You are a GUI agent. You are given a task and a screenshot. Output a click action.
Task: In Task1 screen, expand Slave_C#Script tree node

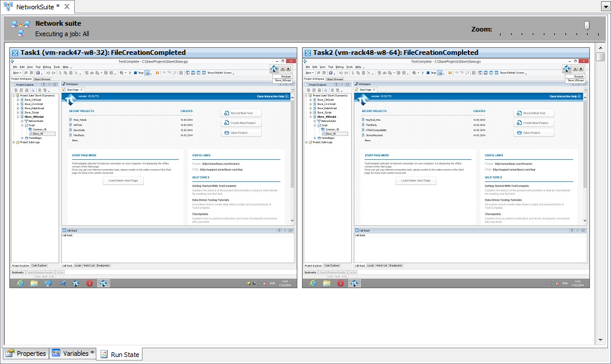18,100
